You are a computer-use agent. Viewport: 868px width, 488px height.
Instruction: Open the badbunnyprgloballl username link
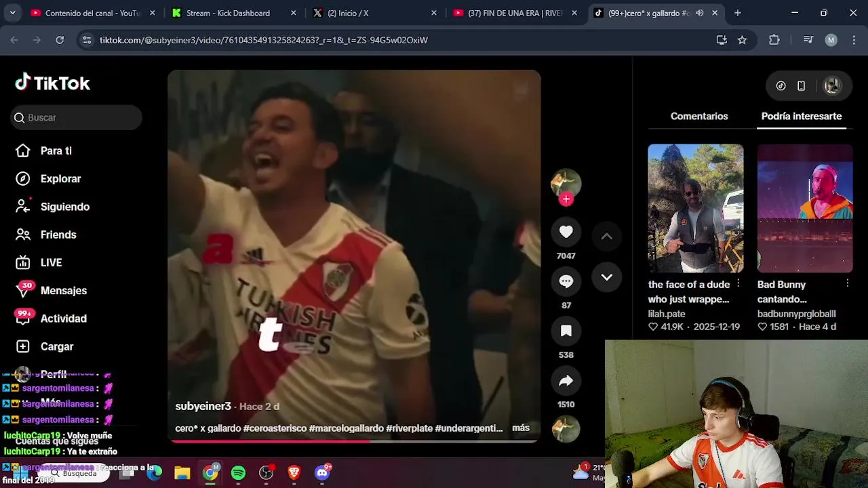point(796,314)
